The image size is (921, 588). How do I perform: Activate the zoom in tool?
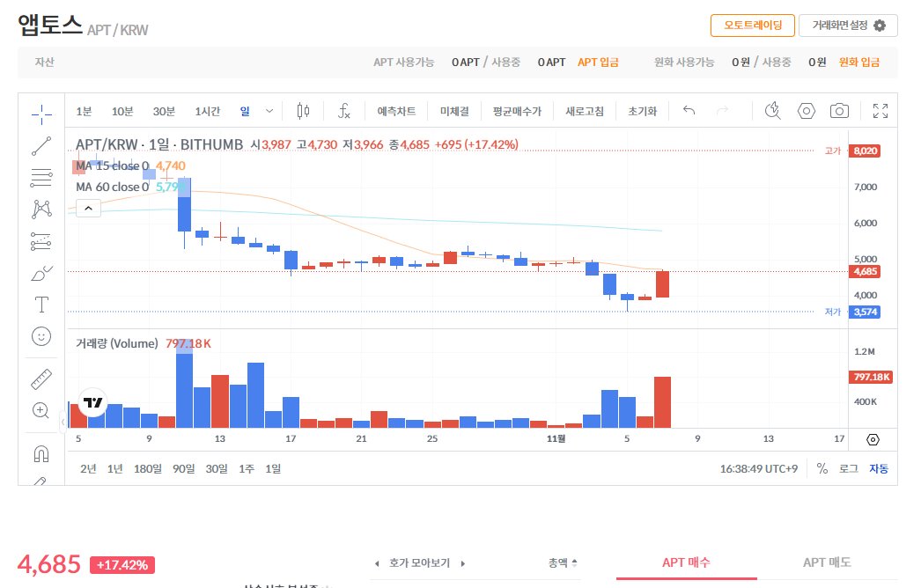coord(41,410)
